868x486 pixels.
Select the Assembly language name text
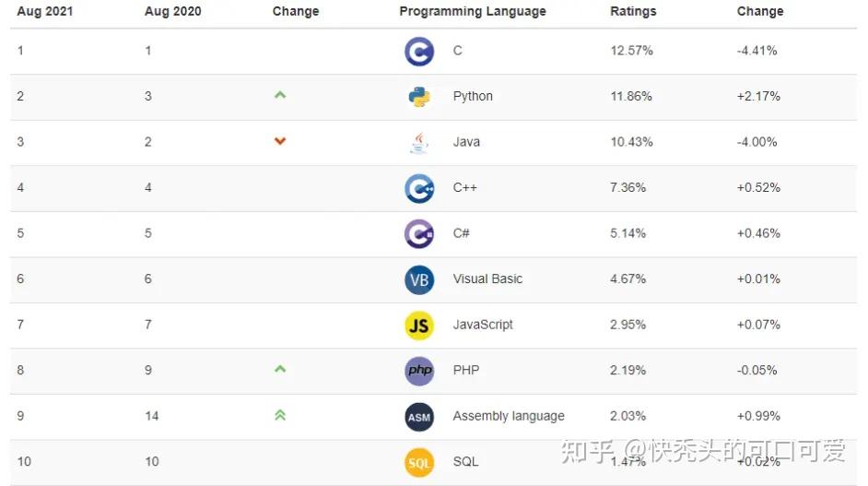click(x=509, y=417)
